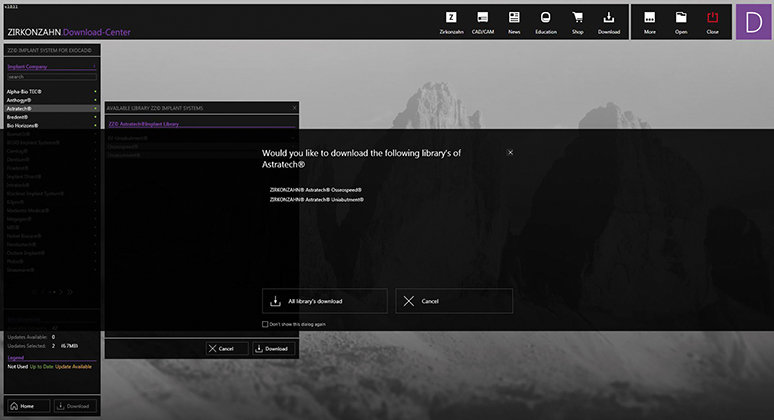
Task: Expand the Anthogyr® entry arrow
Action: [x=95, y=100]
